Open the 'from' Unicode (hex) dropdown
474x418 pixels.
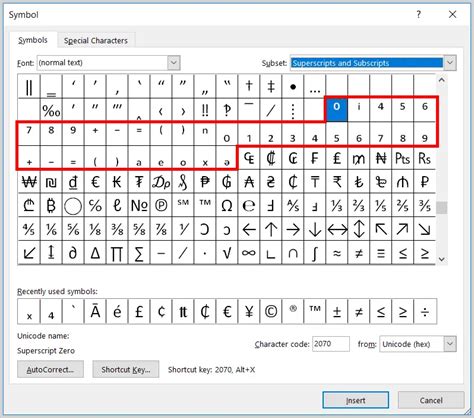click(x=450, y=344)
